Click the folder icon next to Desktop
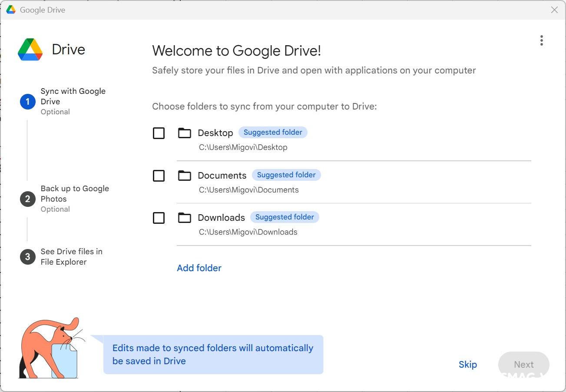566x392 pixels. tap(184, 133)
